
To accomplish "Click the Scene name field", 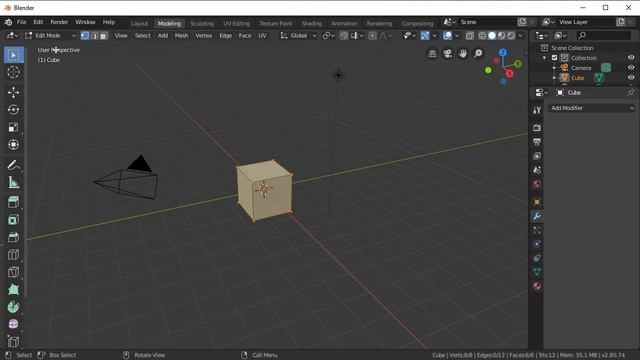I will (x=487, y=22).
